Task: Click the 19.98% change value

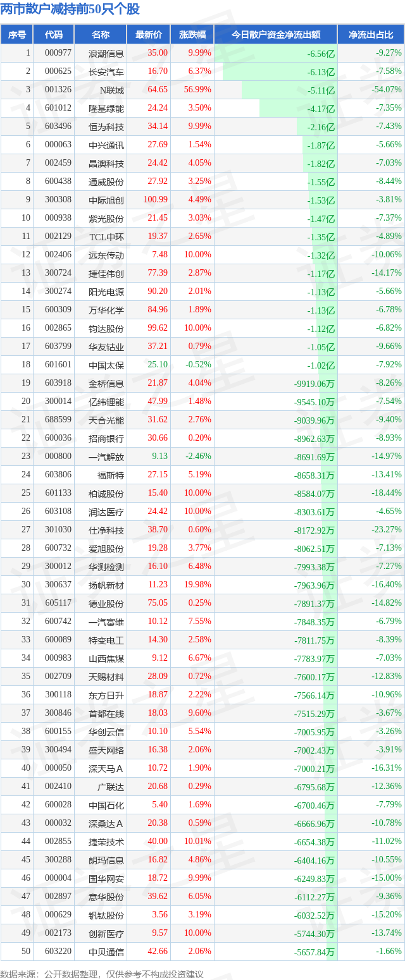Action: pos(197,585)
